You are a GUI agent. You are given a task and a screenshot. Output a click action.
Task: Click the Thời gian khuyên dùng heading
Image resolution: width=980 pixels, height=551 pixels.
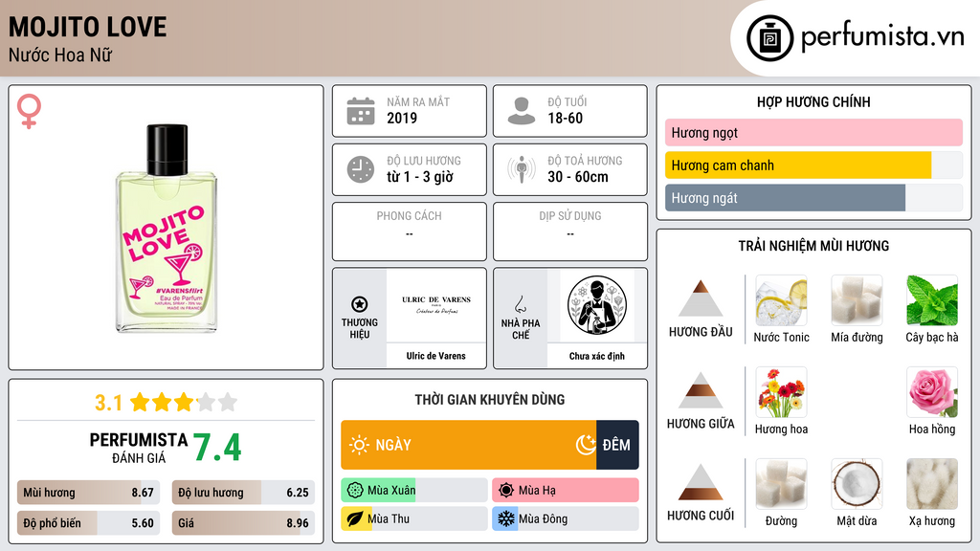[x=490, y=400]
